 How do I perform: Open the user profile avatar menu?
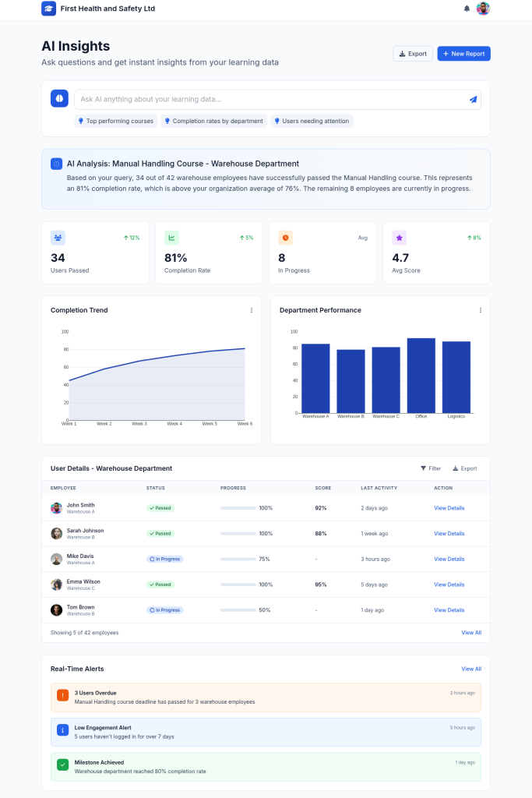(483, 9)
